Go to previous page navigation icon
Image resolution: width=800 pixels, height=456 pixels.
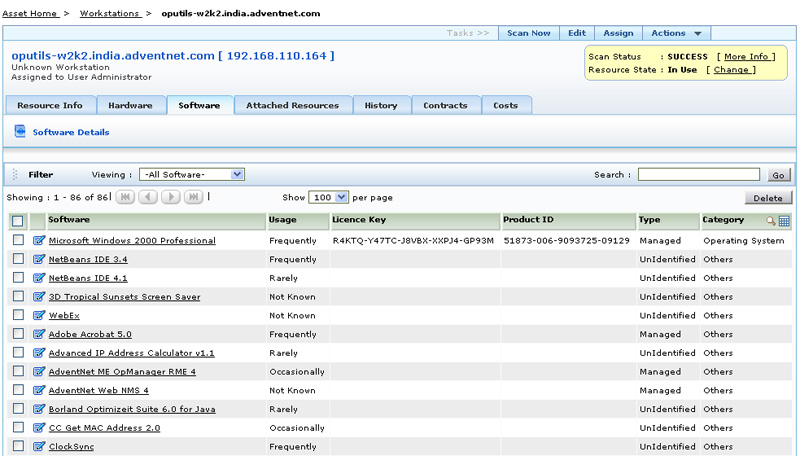[148, 197]
